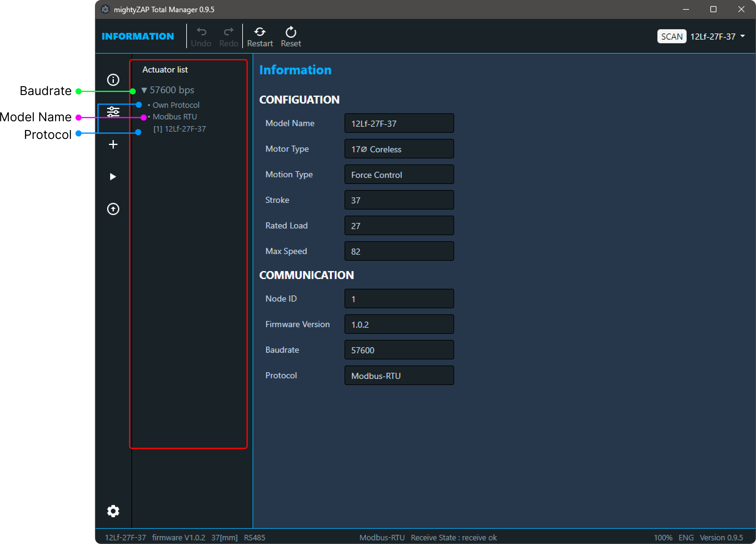Select actuator [1] 12Lf-27F-37 in list
Viewport: 756px width, 544px height.
tap(180, 129)
